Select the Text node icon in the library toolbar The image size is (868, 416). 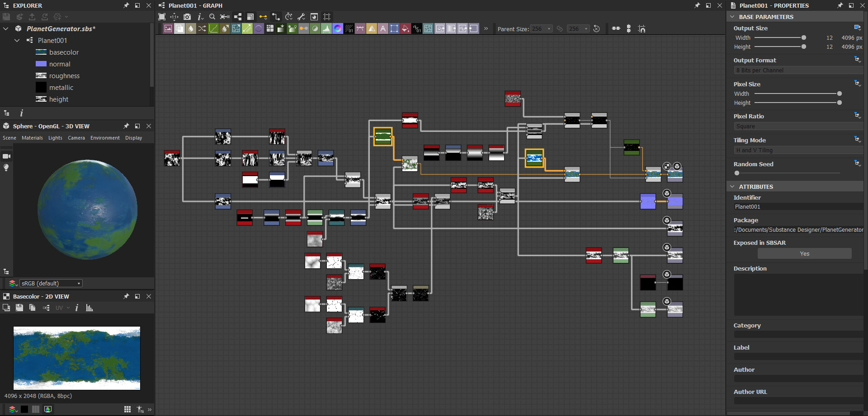383,28
